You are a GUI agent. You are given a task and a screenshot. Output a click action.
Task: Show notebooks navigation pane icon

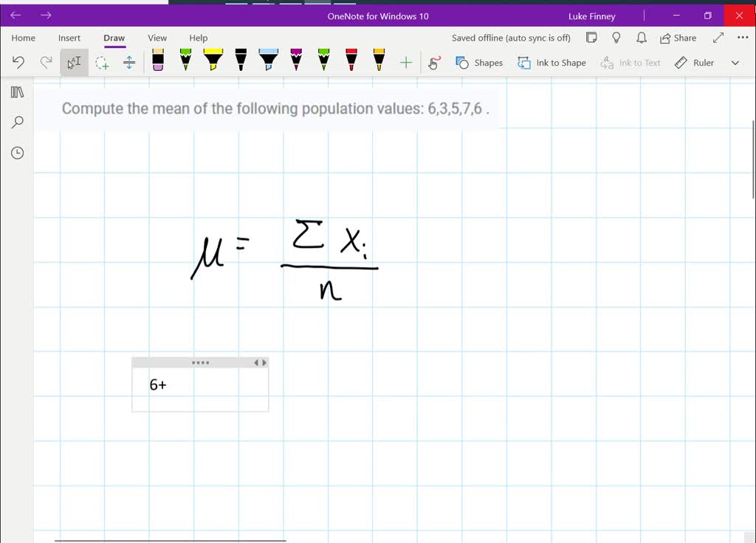pos(18,91)
